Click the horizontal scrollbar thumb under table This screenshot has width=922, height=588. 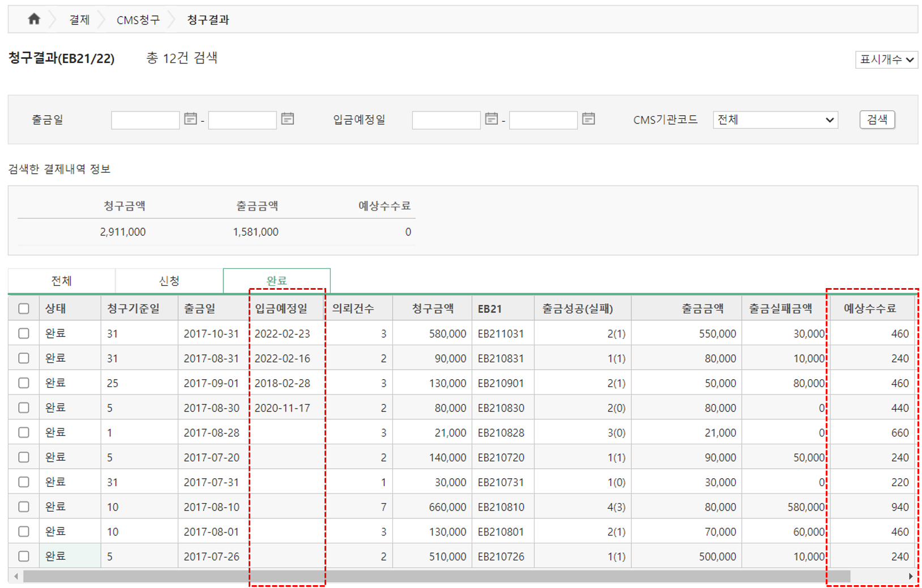(436, 576)
